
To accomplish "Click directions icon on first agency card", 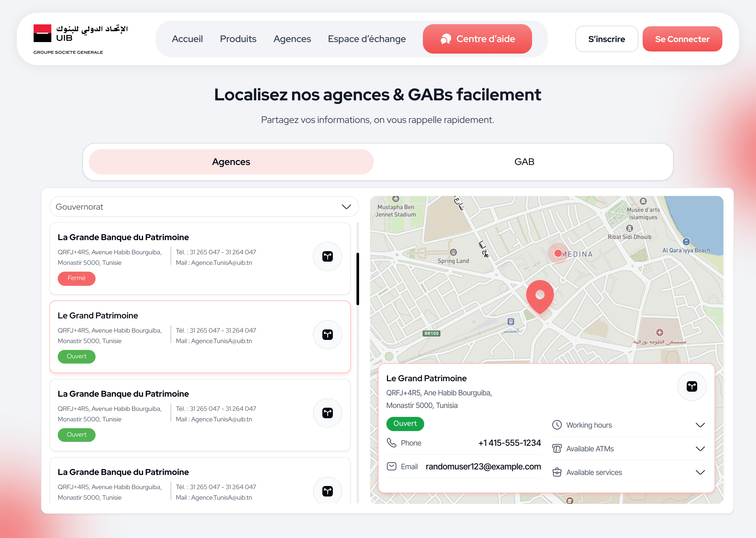I will pos(327,256).
